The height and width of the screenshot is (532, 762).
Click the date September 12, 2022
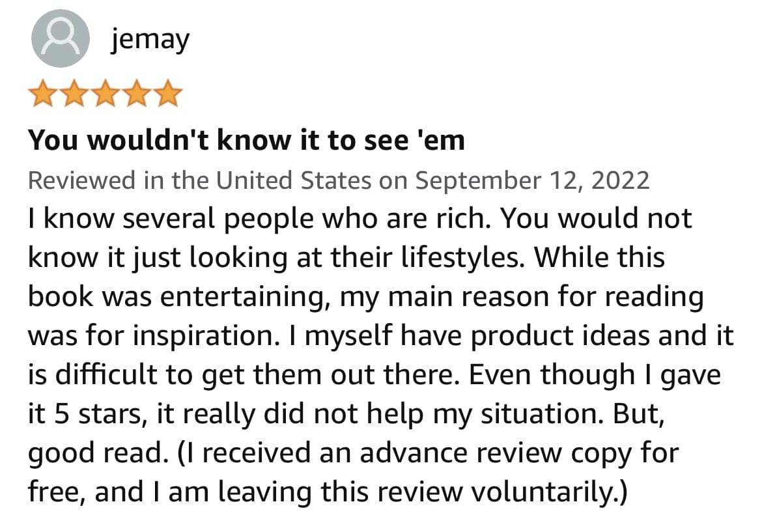532,180
